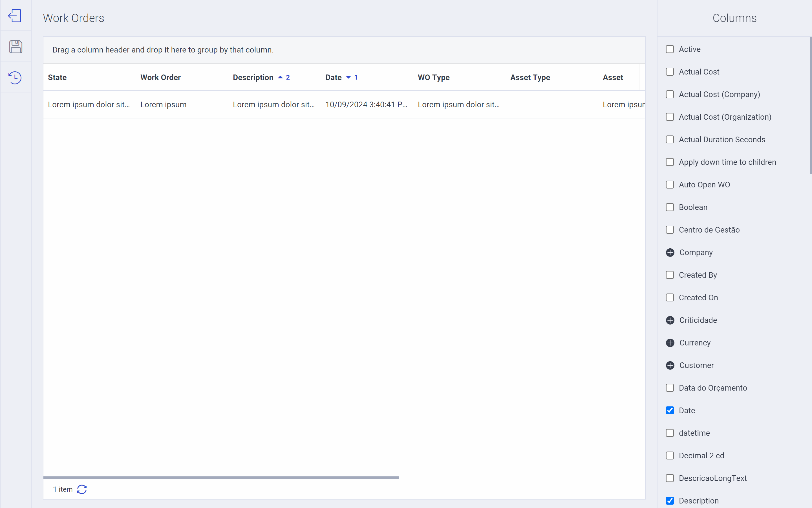This screenshot has width=812, height=508.
Task: Click the Work Orders page title
Action: (74, 18)
